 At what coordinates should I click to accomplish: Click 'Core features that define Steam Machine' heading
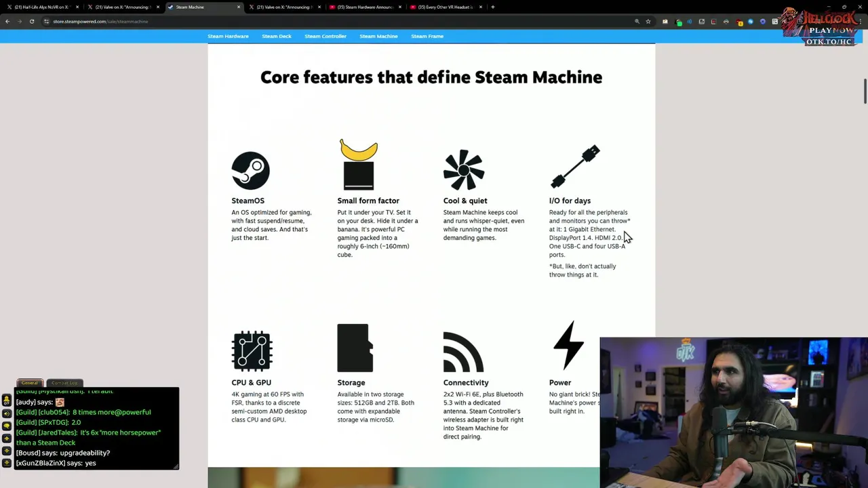tap(431, 77)
